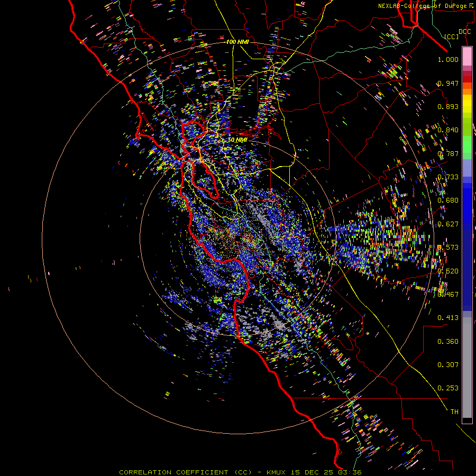Select the 0.733 scale value

click(448, 177)
